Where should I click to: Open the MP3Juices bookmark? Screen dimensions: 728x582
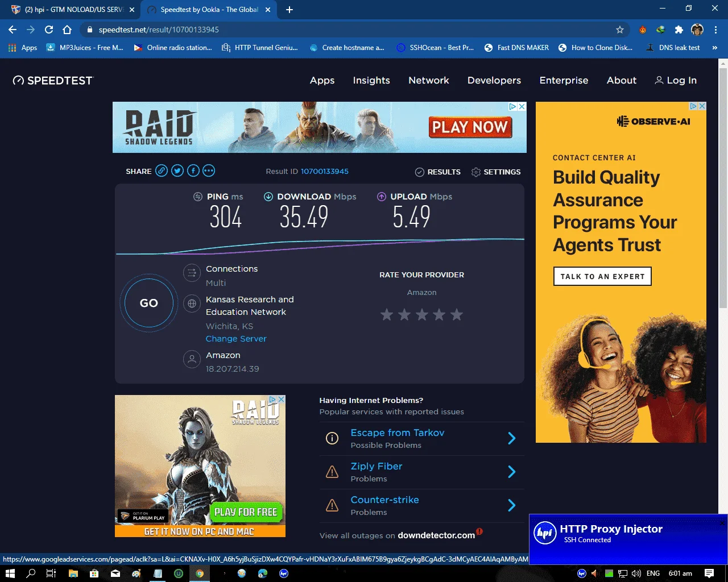(85, 48)
